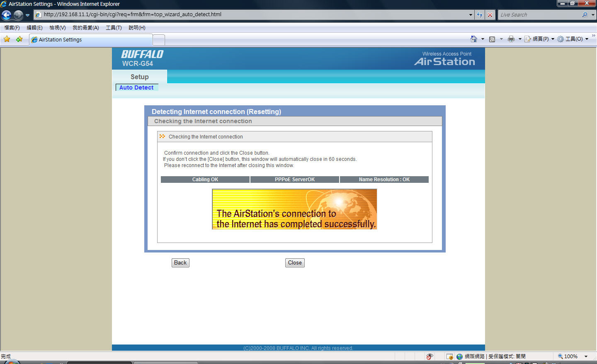Click the Internet zone globe icon
The height and width of the screenshot is (364, 597).
coord(459,357)
